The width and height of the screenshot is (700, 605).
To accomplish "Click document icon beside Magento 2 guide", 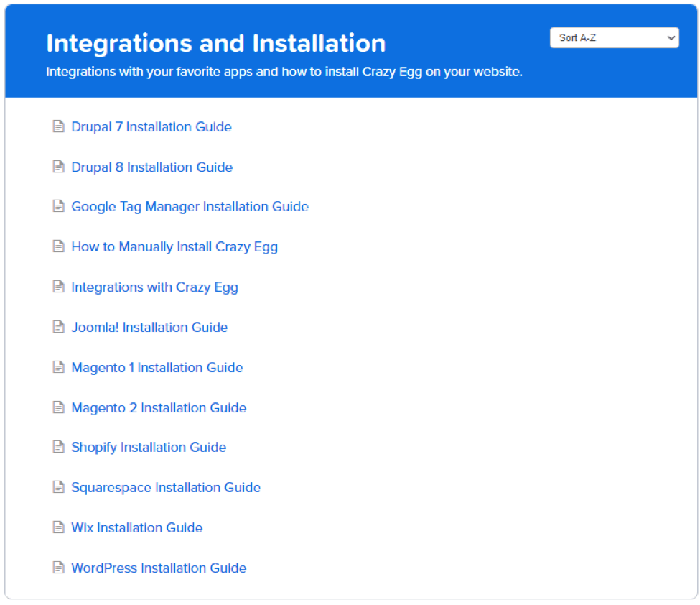I will pyautogui.click(x=58, y=407).
